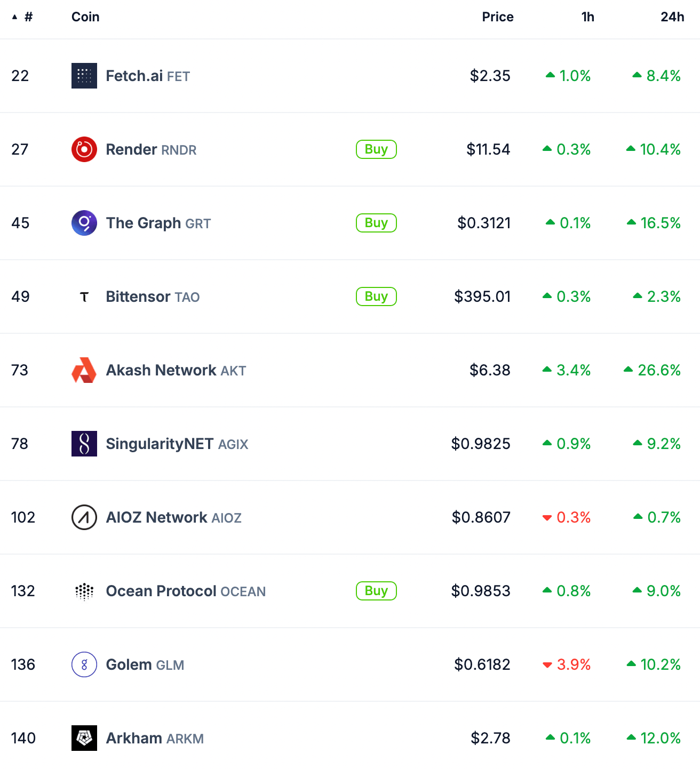Sort by the 24h column header

(672, 17)
